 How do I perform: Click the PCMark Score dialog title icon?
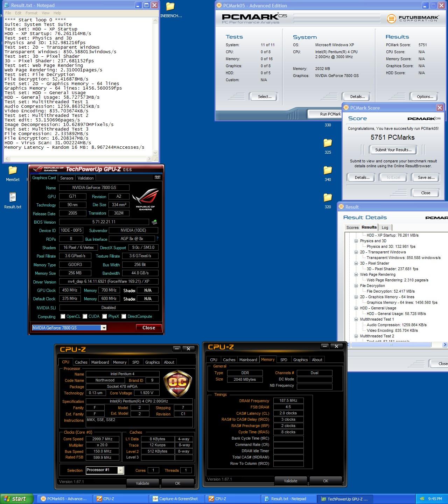tap(346, 107)
